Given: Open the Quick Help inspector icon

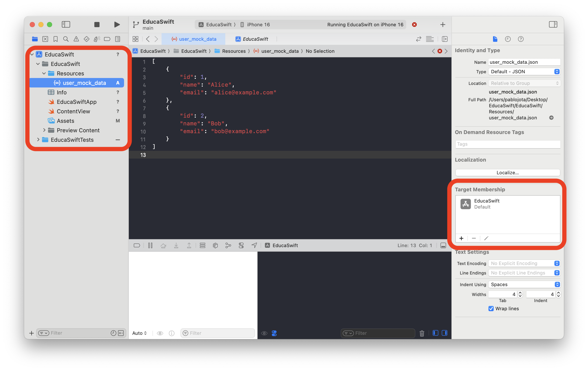Looking at the screenshot, I should [x=521, y=39].
